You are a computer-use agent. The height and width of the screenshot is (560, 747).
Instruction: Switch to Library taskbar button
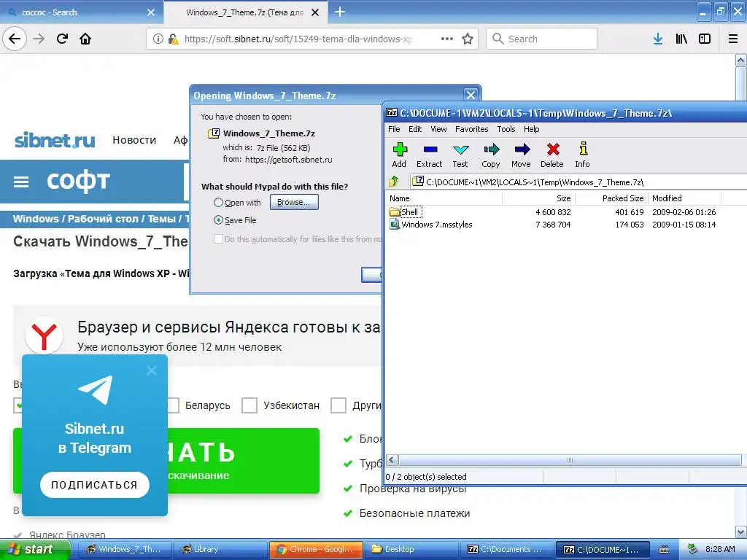pos(219,550)
